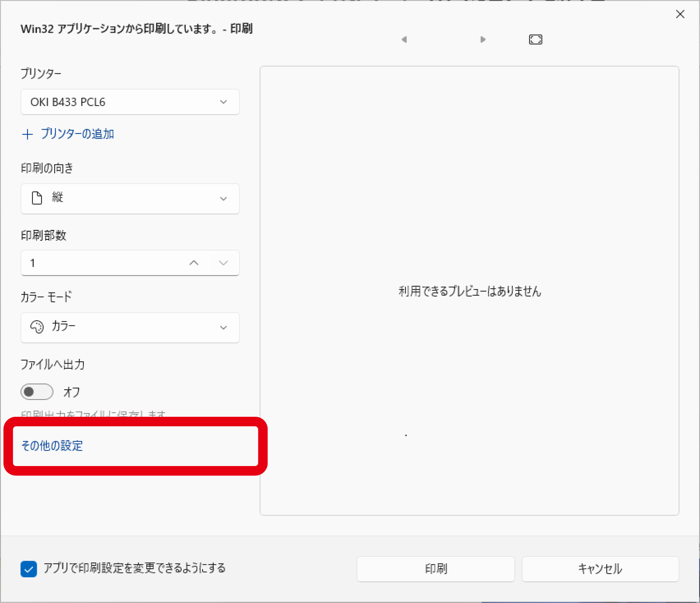Image resolution: width=700 pixels, height=603 pixels.
Task: Click the preview pane message 利用できるプレビューはありません
Action: 470,291
